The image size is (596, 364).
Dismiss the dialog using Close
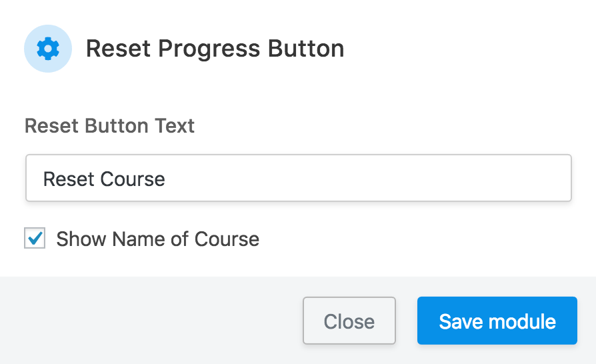[x=349, y=321]
